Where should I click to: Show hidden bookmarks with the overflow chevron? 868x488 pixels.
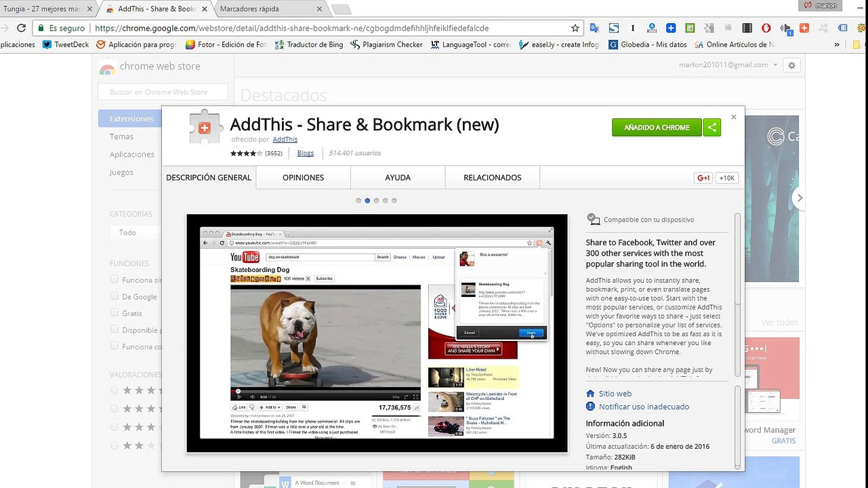(837, 45)
